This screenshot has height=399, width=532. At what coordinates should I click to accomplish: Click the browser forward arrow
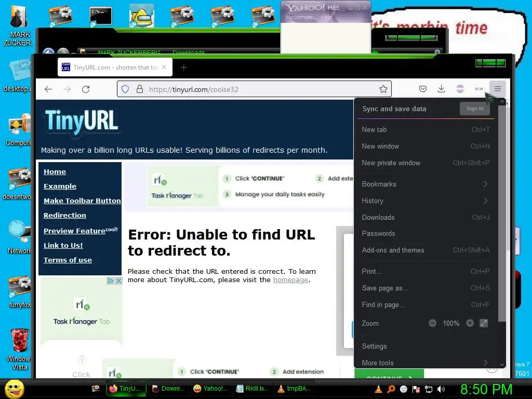point(67,89)
